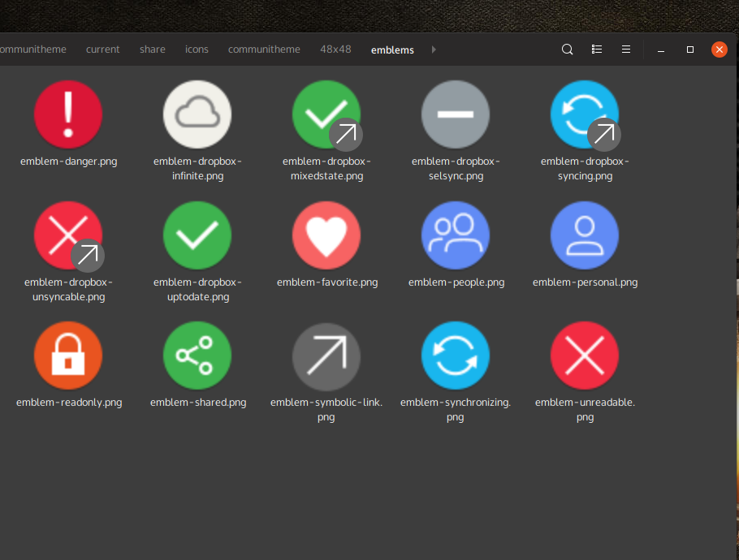Maximize the file manager window
Screen dimensions: 739x560
click(690, 50)
